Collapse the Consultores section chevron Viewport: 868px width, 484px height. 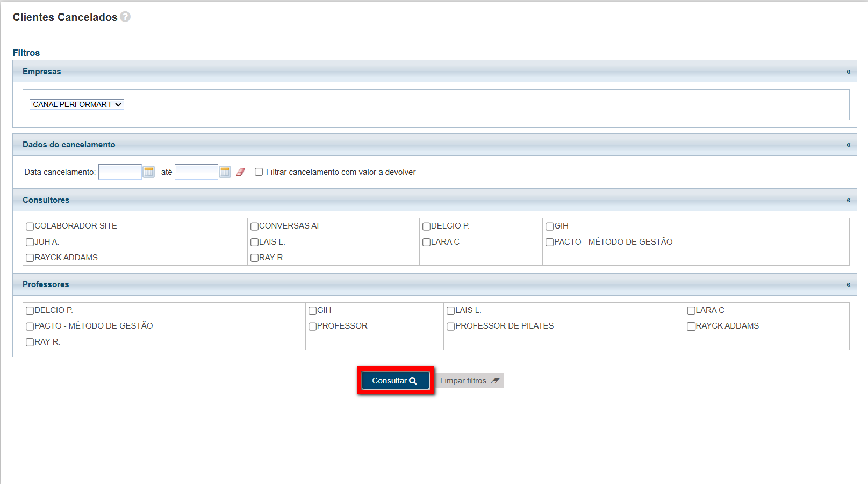848,200
